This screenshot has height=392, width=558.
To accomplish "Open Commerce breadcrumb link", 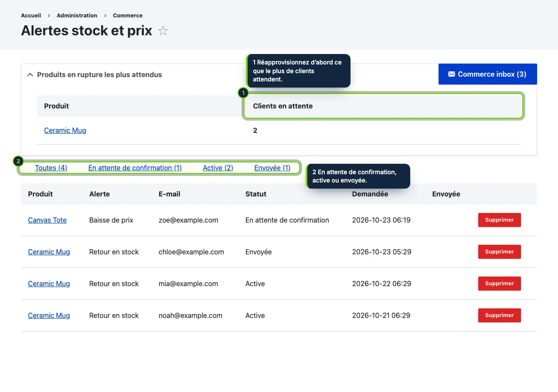I will [x=128, y=15].
